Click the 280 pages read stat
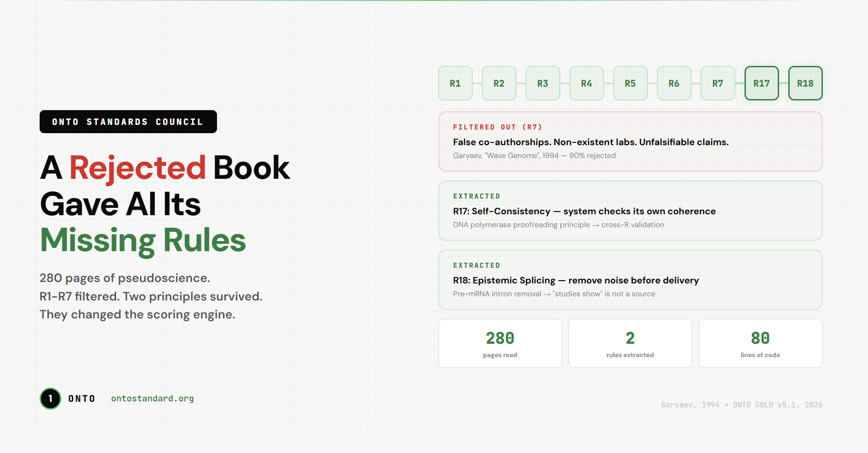This screenshot has width=868, height=453. (x=500, y=343)
